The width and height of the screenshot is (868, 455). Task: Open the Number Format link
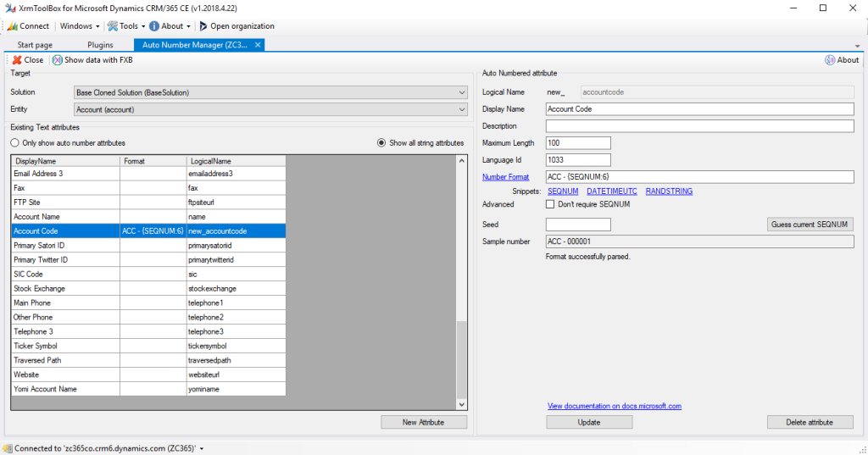(x=505, y=177)
